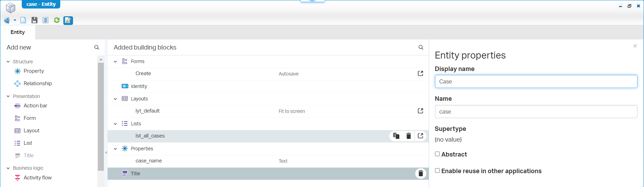
Task: Click the new document toolbar icon
Action: pyautogui.click(x=23, y=20)
